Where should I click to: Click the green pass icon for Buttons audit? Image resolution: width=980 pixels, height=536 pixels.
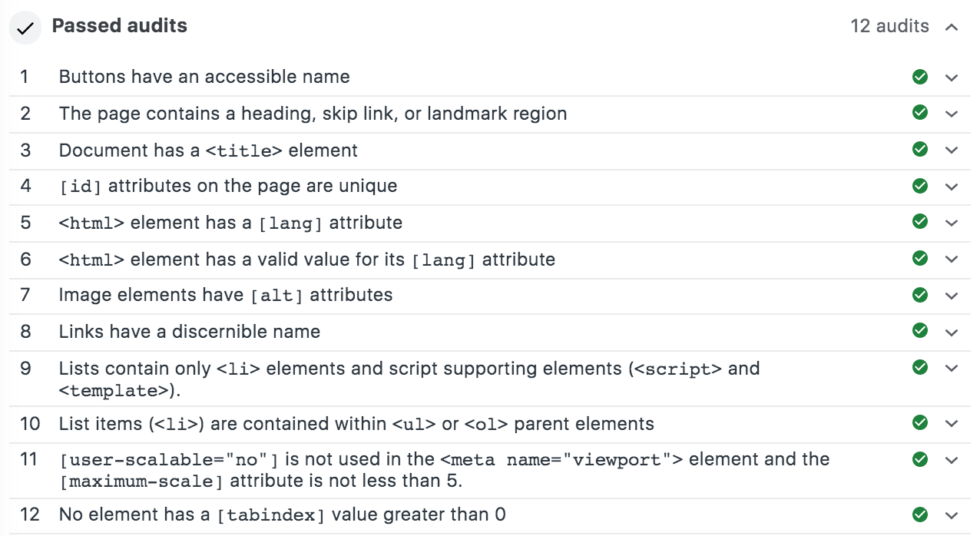click(919, 77)
